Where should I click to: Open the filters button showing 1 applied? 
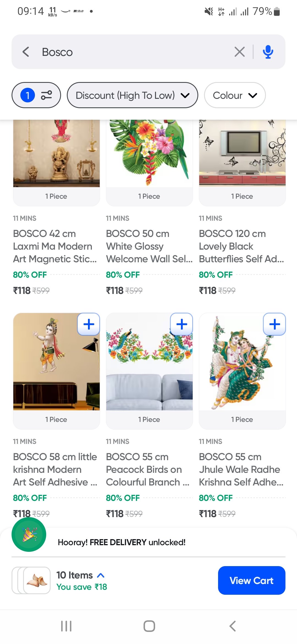click(x=36, y=95)
